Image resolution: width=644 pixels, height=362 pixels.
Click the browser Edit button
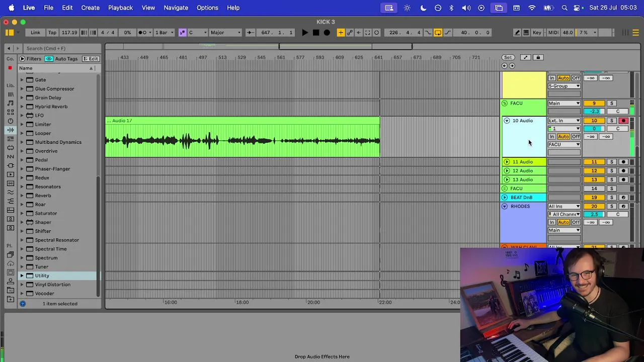point(91,59)
